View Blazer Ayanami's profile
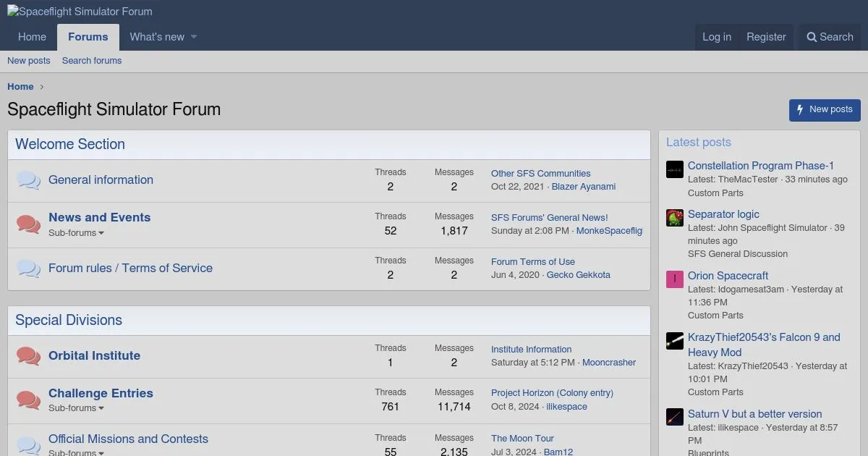Image resolution: width=868 pixels, height=456 pixels. pos(584,187)
